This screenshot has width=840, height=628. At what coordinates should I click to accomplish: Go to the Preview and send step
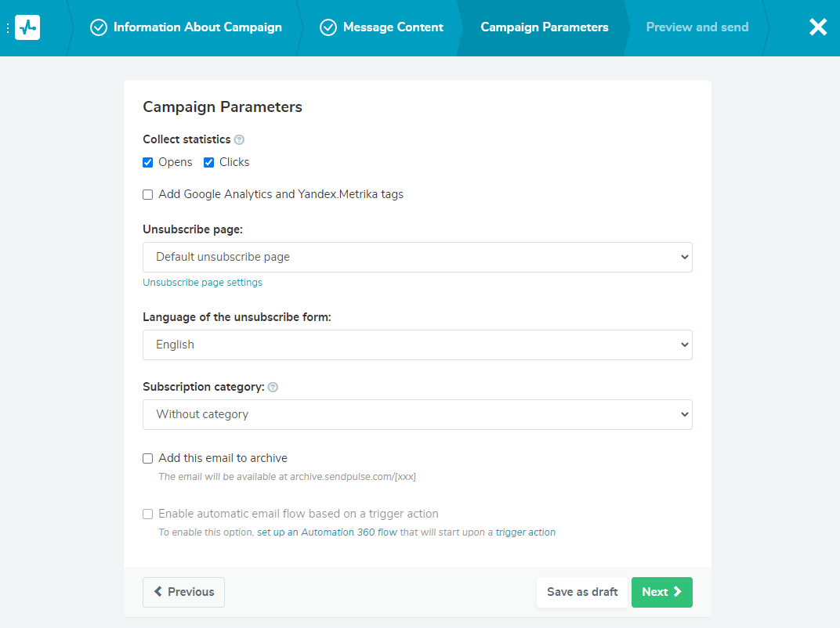coord(697,27)
